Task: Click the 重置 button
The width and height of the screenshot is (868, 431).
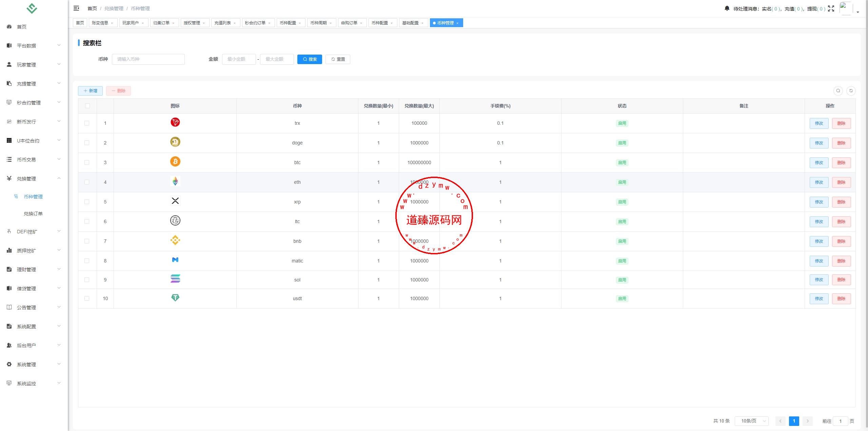Action: coord(338,59)
